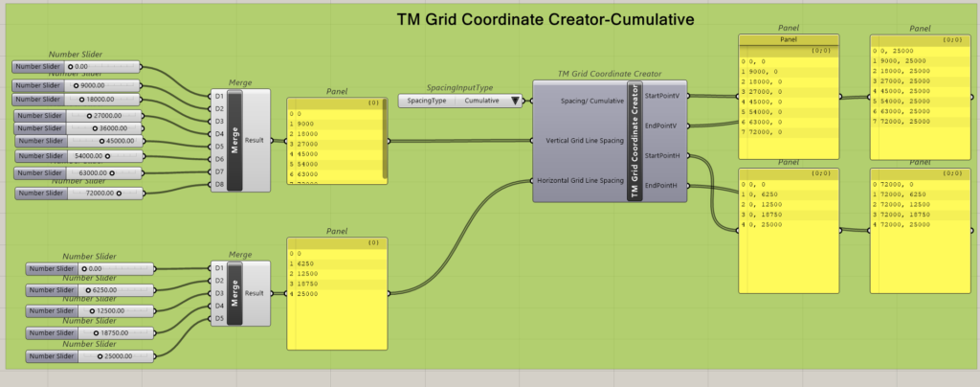Click the Number Slider label of 18750.00 slider
The height and width of the screenshot is (387, 980).
(52, 332)
